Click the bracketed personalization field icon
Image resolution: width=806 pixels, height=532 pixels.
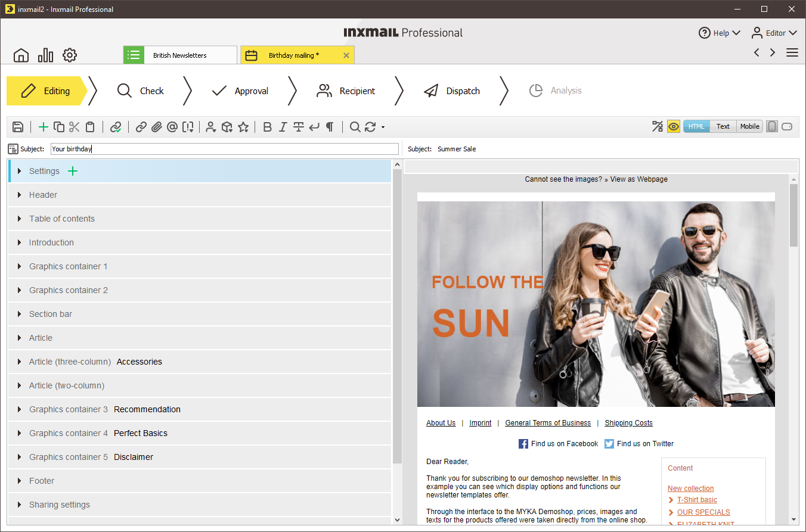tap(188, 127)
